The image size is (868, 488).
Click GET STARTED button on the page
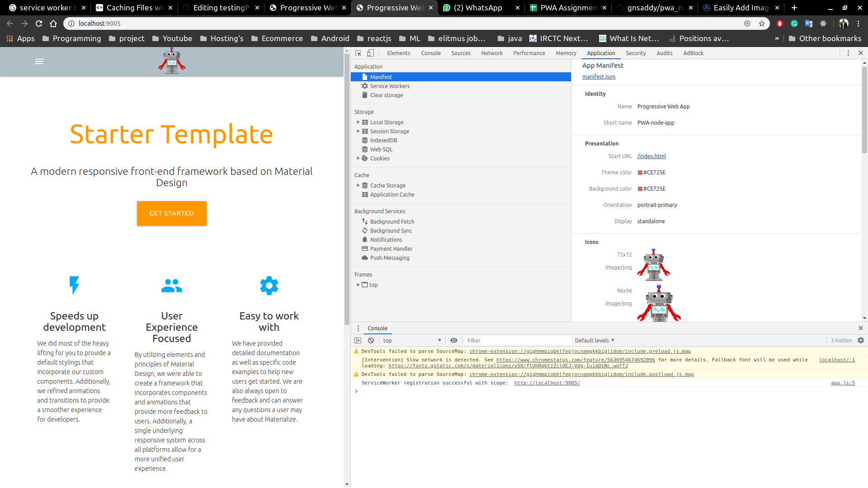[x=172, y=213]
